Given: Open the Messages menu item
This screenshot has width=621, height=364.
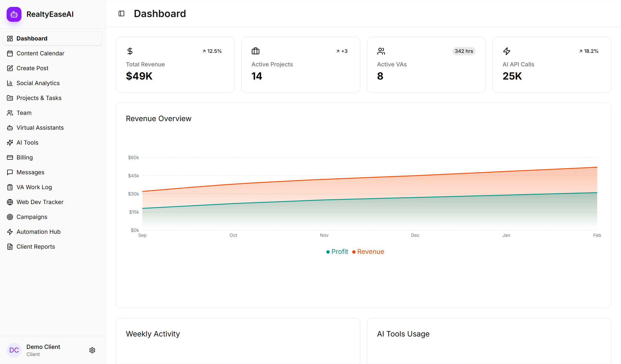Looking at the screenshot, I should [x=30, y=172].
